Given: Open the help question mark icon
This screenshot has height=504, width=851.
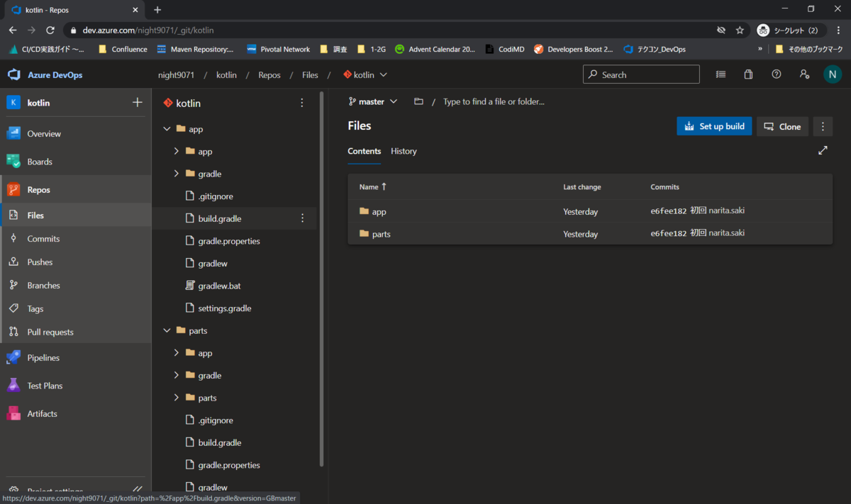Looking at the screenshot, I should (x=777, y=74).
